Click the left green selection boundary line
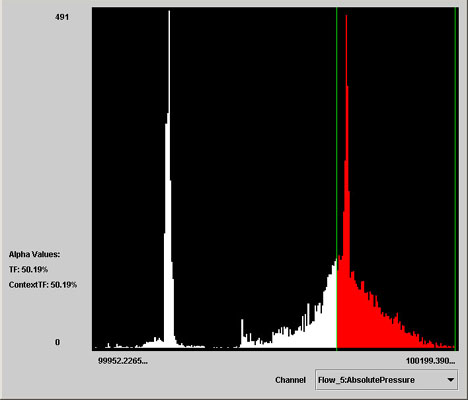 click(x=336, y=178)
